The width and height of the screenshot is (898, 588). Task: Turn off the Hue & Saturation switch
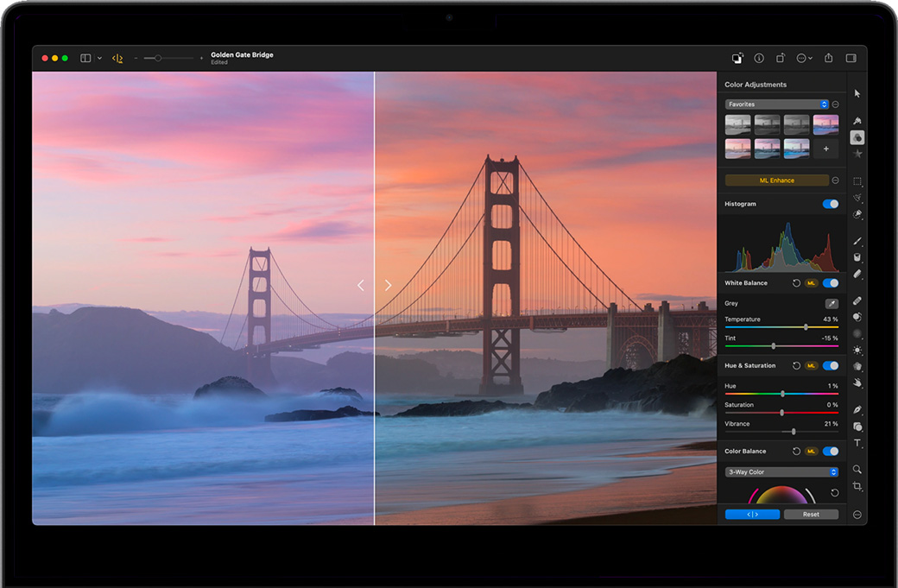coord(831,365)
